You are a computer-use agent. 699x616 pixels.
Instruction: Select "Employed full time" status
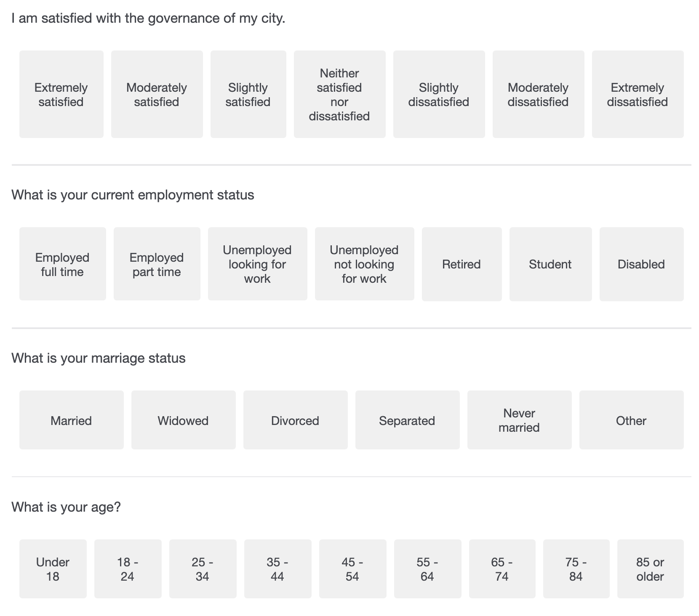(62, 264)
